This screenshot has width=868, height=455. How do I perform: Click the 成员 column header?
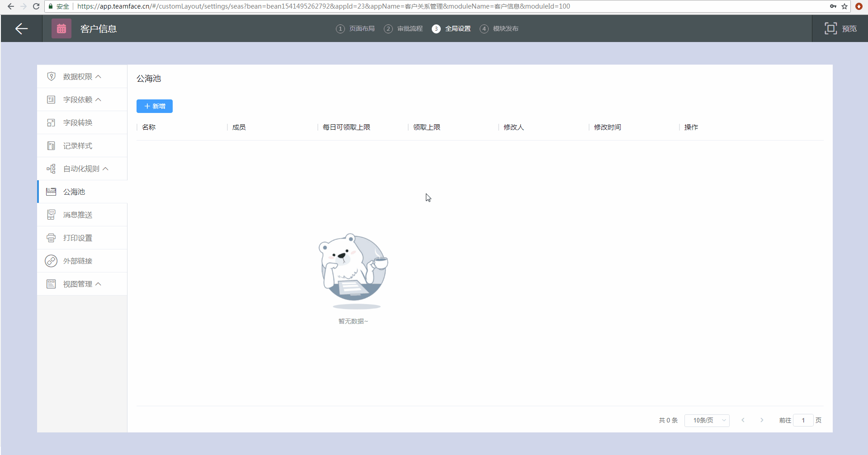(239, 127)
